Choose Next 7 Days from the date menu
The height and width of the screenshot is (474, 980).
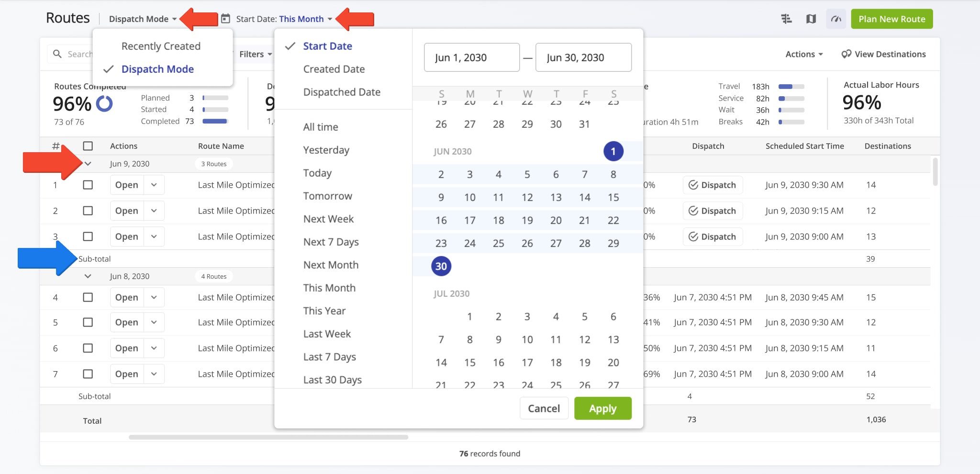pos(331,242)
